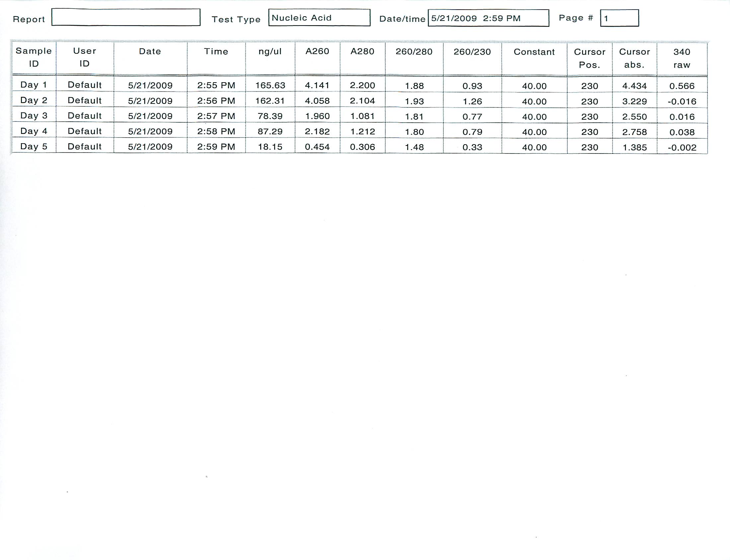Click the Cursor abs. value 2.550
730x560 pixels.
click(634, 117)
